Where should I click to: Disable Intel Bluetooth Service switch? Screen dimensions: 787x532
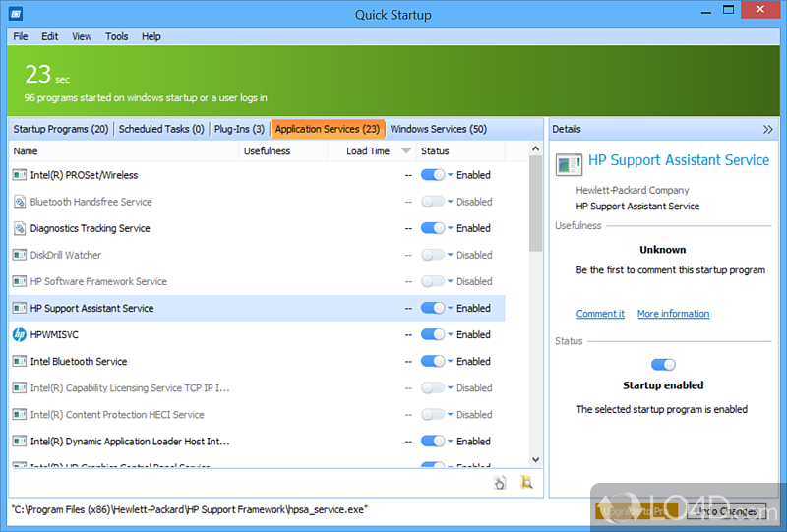433,361
